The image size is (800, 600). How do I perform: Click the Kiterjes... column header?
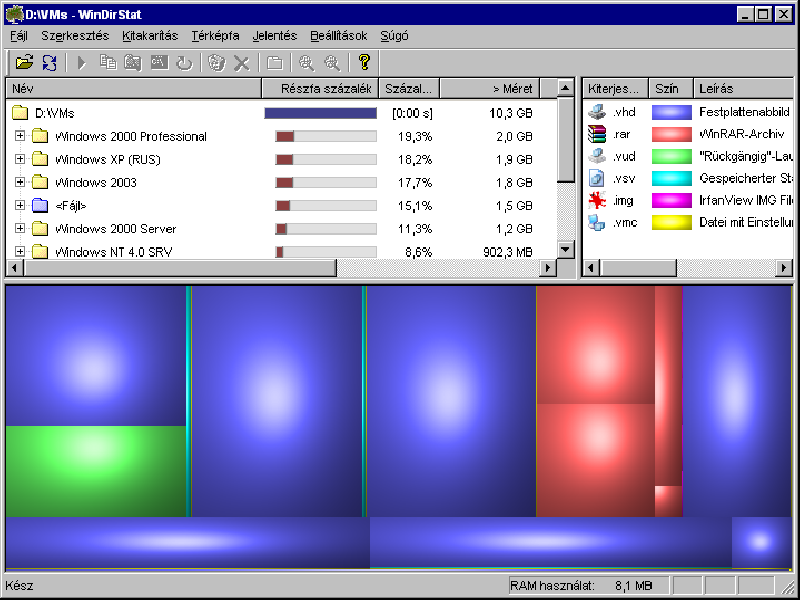(616, 88)
